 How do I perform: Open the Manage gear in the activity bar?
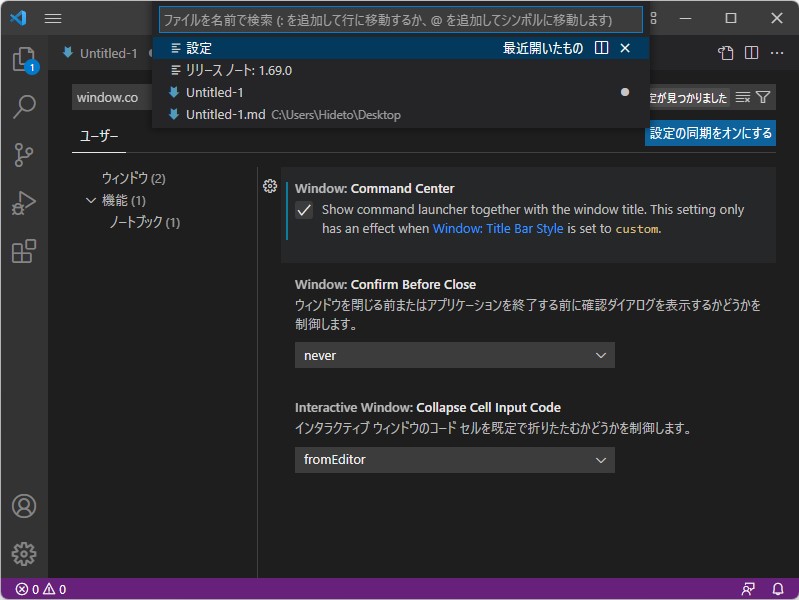pos(24,554)
